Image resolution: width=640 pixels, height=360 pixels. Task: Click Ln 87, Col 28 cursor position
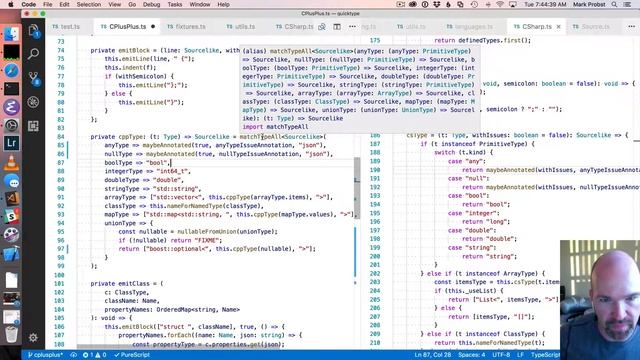(433, 355)
